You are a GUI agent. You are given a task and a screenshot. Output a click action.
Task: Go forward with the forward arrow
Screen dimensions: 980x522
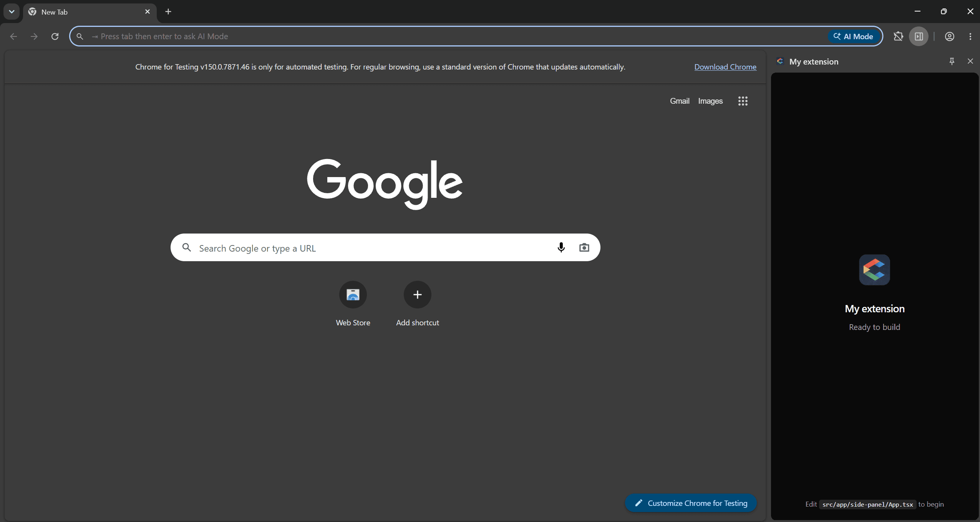(x=34, y=36)
